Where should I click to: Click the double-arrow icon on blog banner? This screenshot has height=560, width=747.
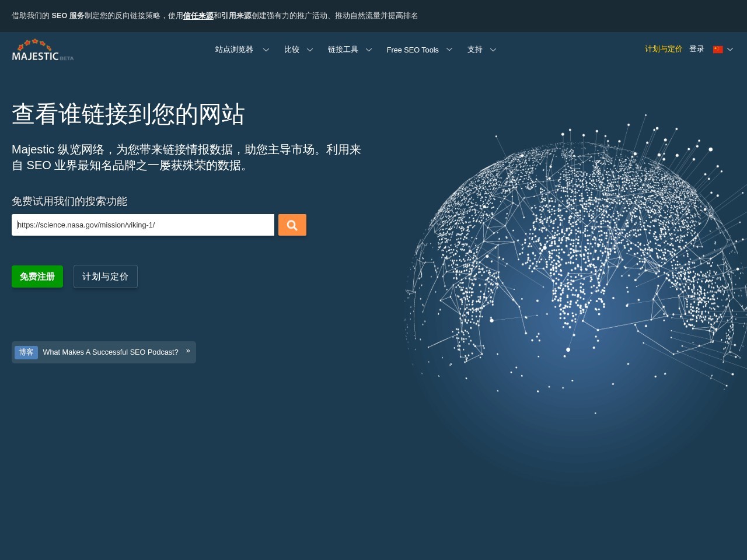click(188, 351)
